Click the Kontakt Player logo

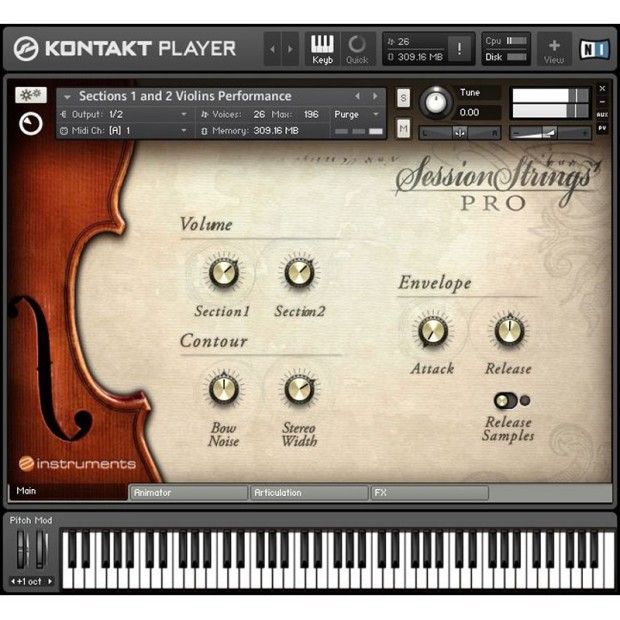pyautogui.click(x=125, y=49)
